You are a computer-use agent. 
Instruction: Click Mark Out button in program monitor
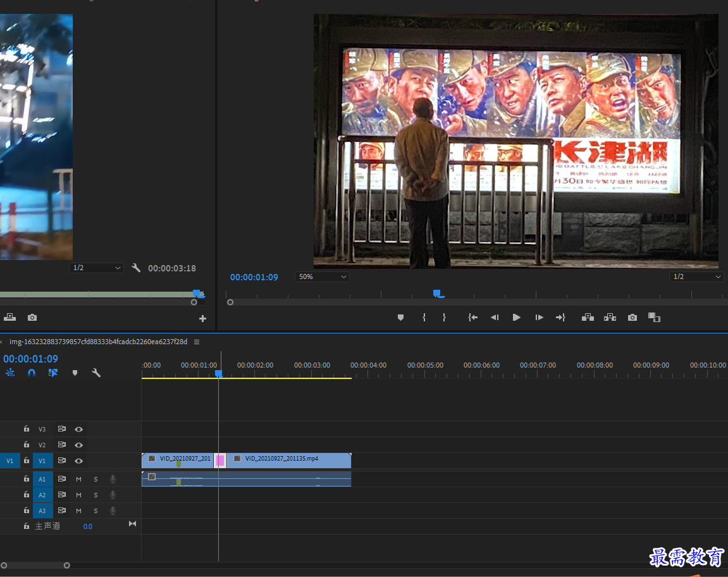(444, 318)
